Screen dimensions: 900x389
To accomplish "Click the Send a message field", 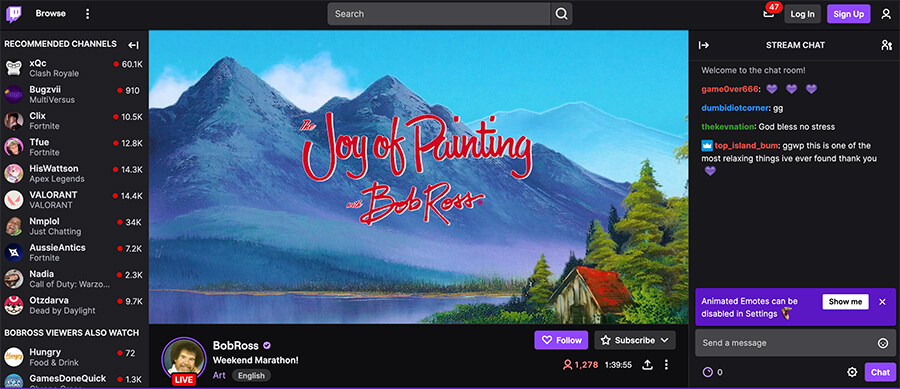I will [796, 343].
